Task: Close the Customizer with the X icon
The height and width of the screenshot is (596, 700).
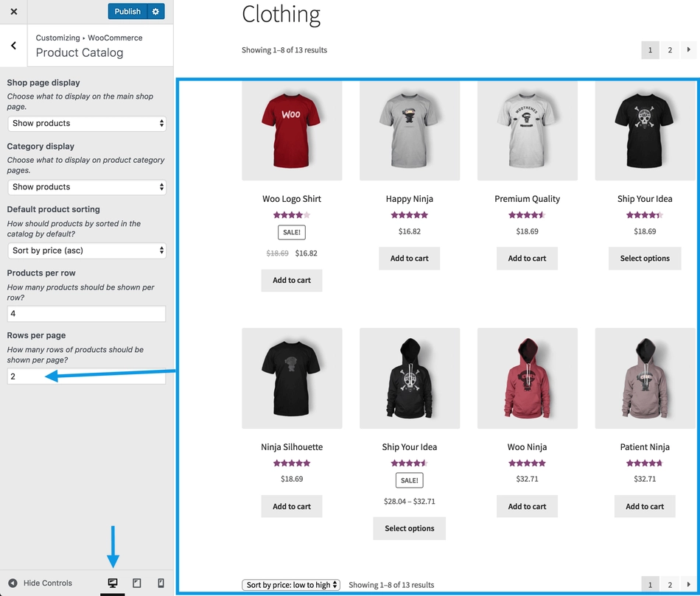Action: click(x=14, y=12)
